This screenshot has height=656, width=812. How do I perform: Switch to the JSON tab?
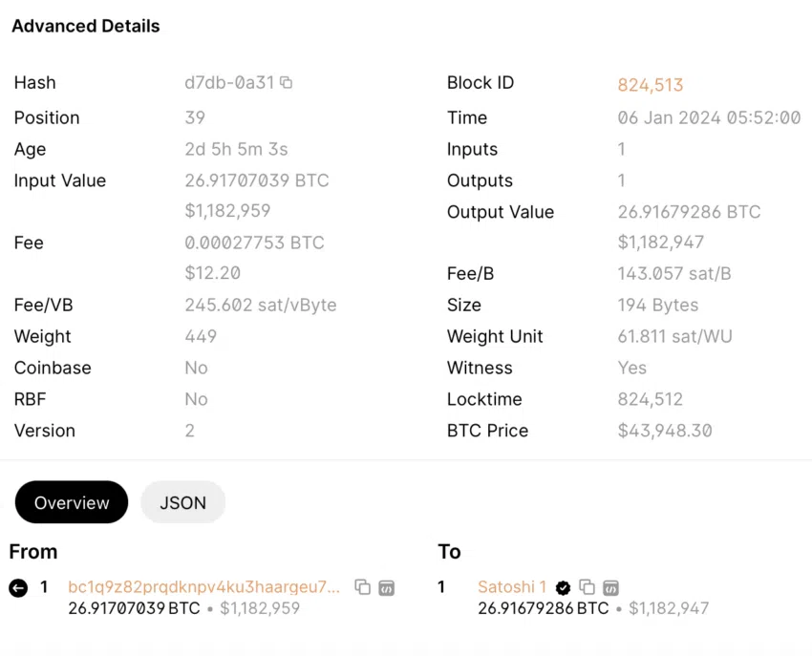182,502
